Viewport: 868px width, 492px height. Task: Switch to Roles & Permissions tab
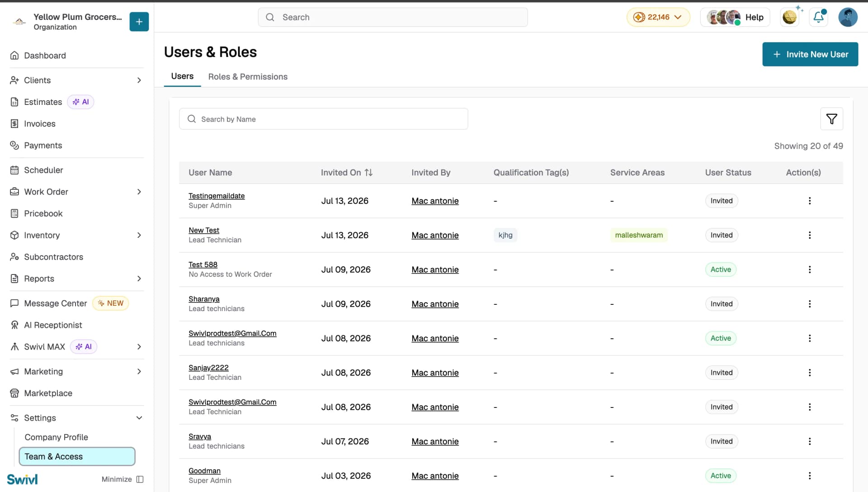(248, 77)
